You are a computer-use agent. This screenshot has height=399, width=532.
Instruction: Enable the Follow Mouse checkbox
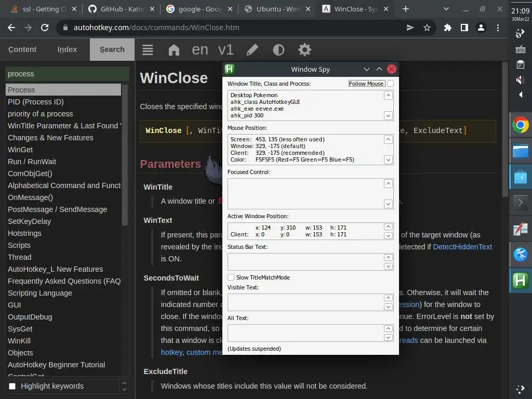[390, 84]
